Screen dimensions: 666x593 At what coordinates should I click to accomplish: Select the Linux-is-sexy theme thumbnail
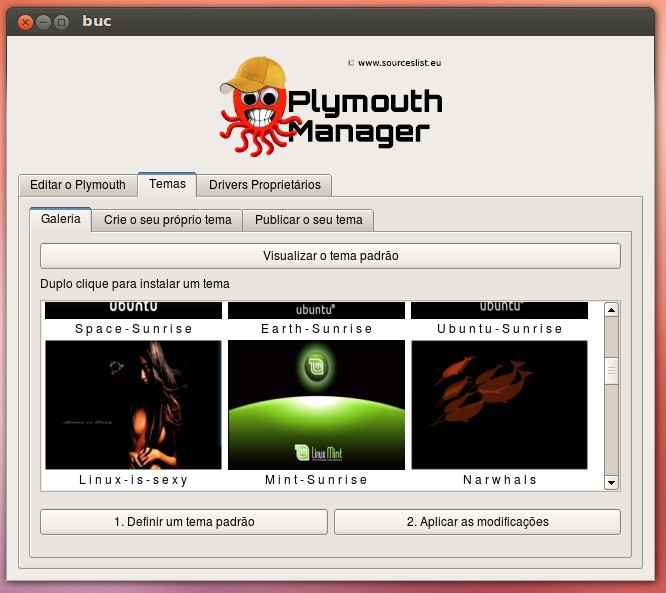133,405
